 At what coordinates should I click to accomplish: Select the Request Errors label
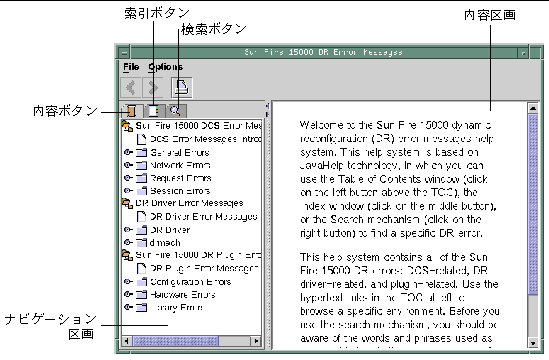(181, 178)
